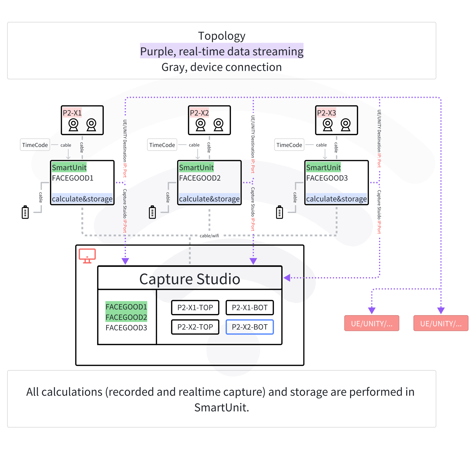Image resolution: width=476 pixels, height=456 pixels.
Task: Click the battery icon beside FACEGOOD3
Action: (280, 212)
